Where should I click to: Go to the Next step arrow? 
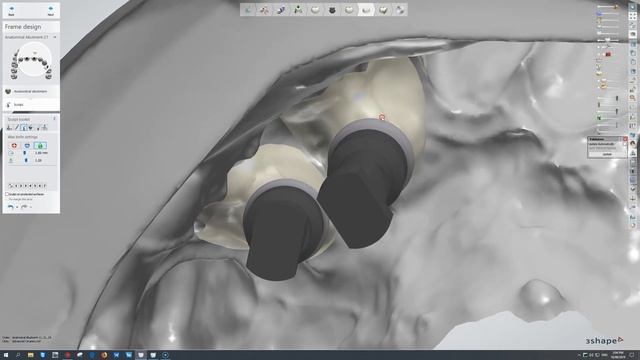point(51,10)
